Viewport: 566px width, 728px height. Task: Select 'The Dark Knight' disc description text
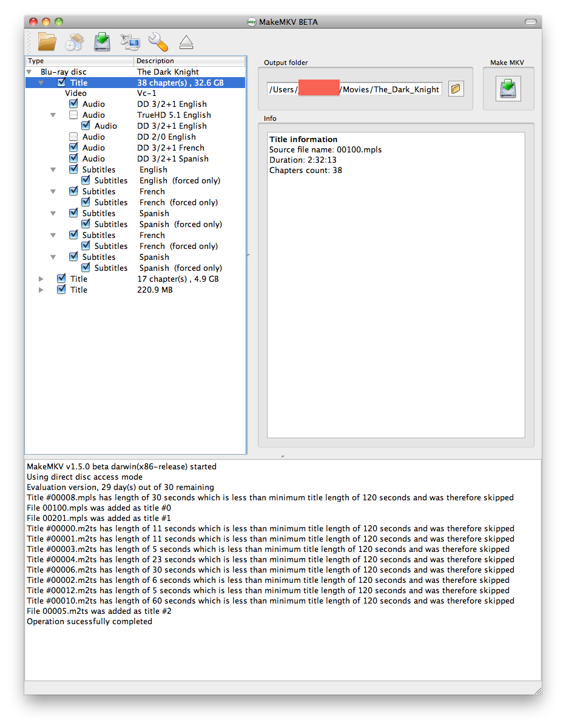pos(168,72)
